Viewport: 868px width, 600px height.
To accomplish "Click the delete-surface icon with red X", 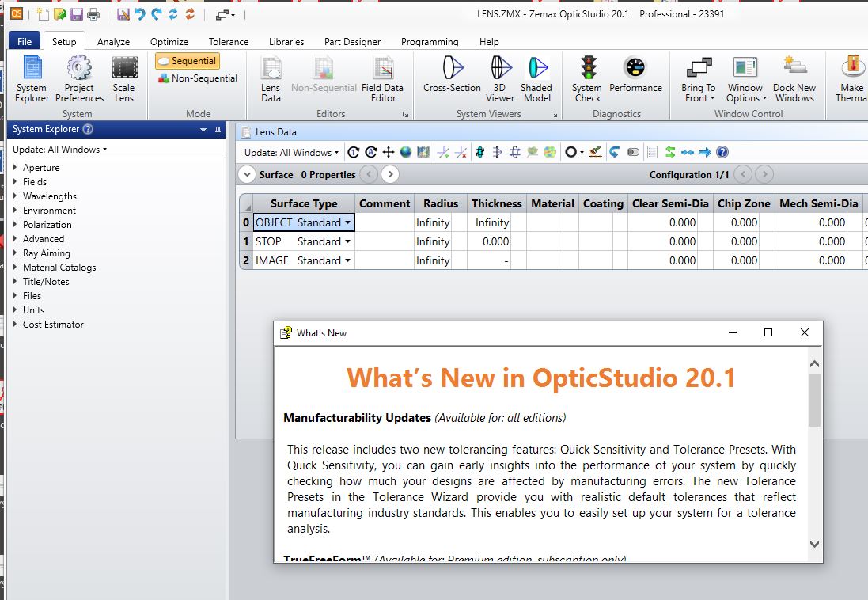I will click(461, 152).
